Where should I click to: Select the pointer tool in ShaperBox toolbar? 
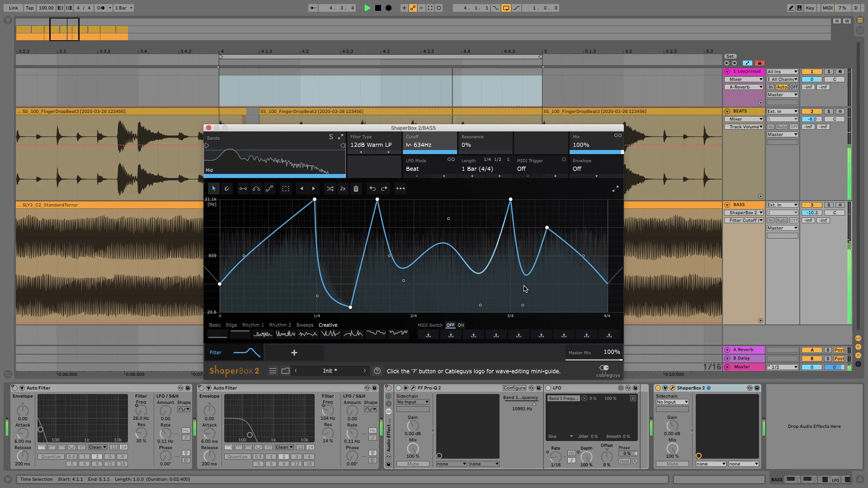point(213,189)
